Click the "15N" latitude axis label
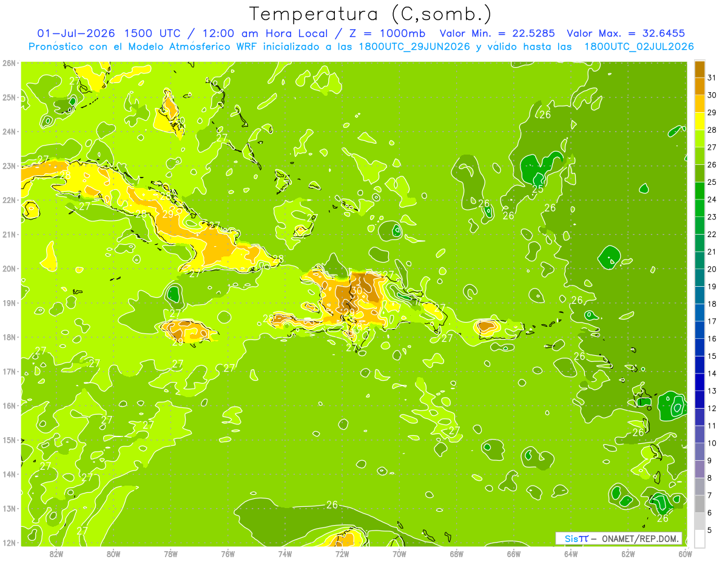This screenshot has height=562, width=728. 9,440
